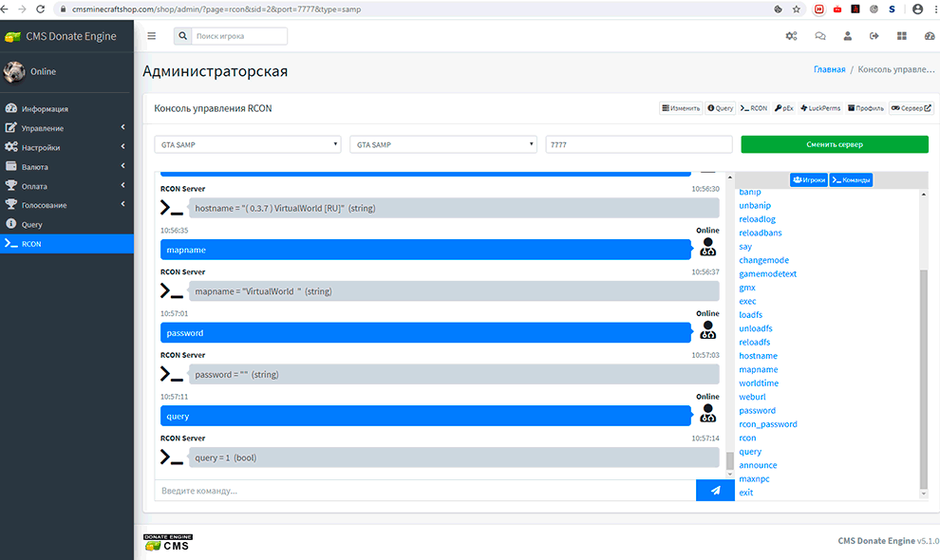Open the first GTA SAMP dropdown
The width and height of the screenshot is (940, 560).
tap(248, 144)
